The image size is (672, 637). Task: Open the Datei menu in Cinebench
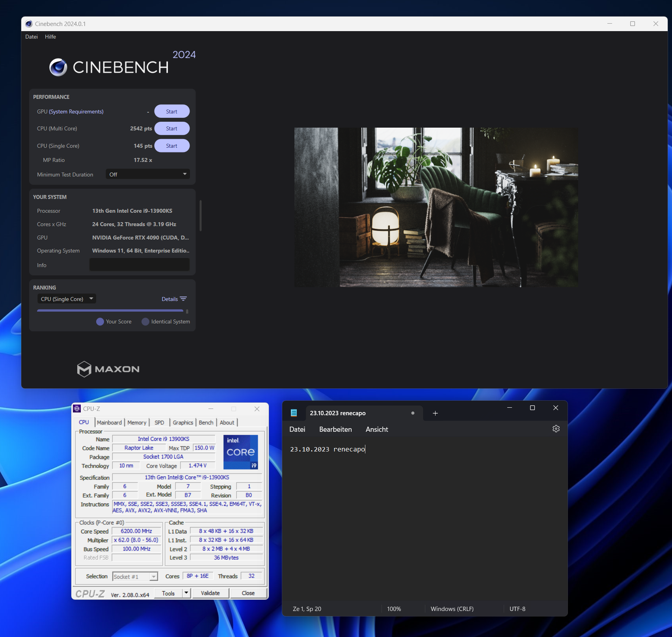click(32, 37)
